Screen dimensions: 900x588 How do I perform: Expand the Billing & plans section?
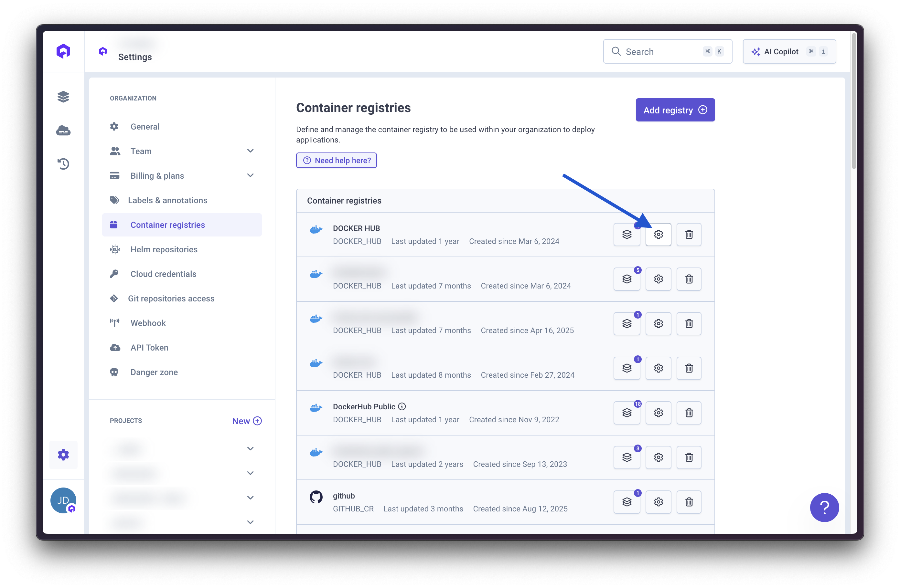[x=250, y=175]
